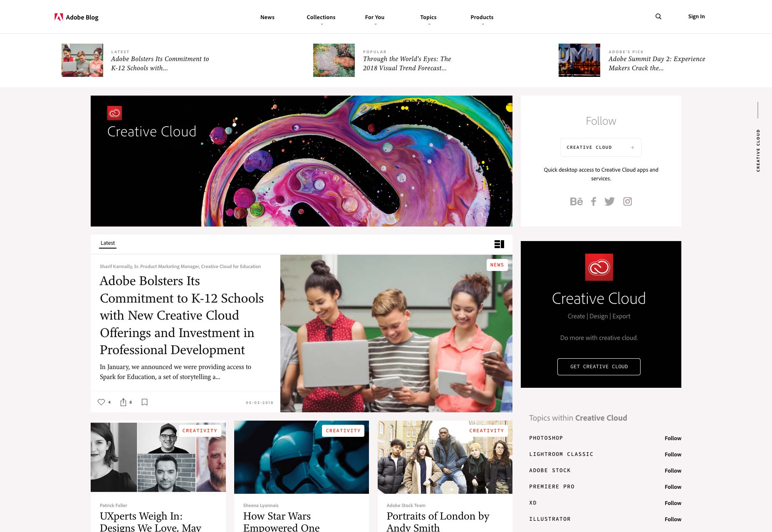Viewport: 772px width, 532px height.
Task: Expand the For You menu
Action: tap(375, 17)
